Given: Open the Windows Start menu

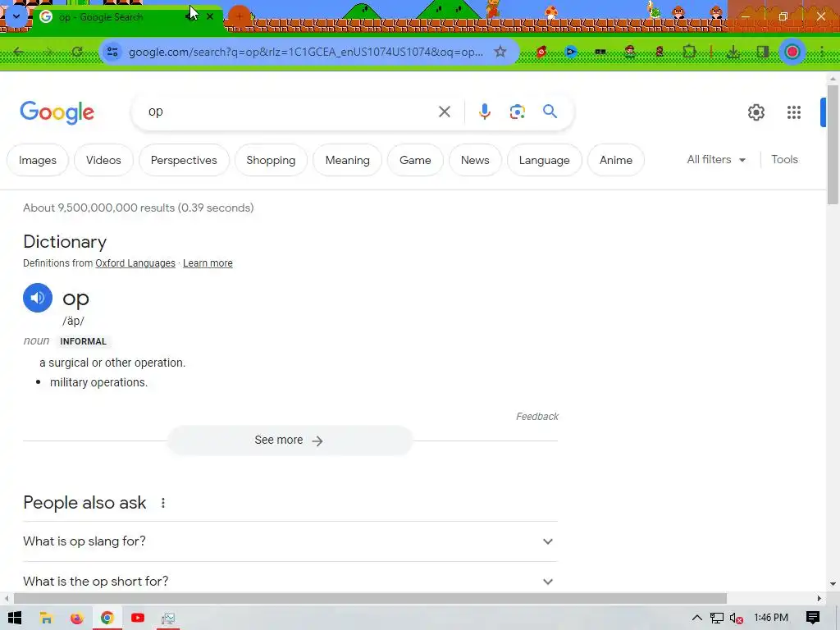Looking at the screenshot, I should (15, 618).
